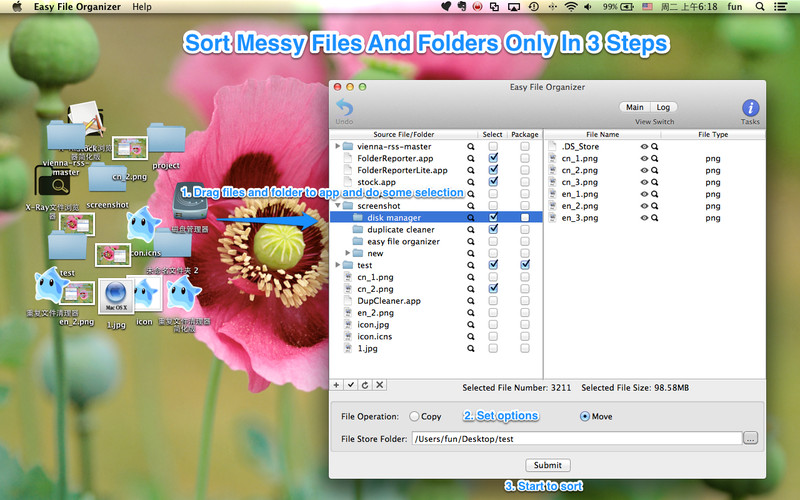800x500 pixels.
Task: Click the 1.jpg file icon on desktop
Action: [x=116, y=297]
